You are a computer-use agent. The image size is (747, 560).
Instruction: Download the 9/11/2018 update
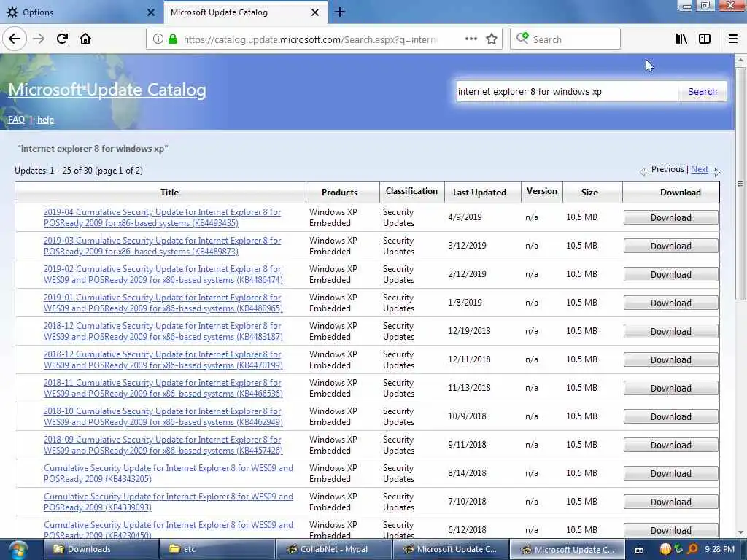tap(671, 446)
